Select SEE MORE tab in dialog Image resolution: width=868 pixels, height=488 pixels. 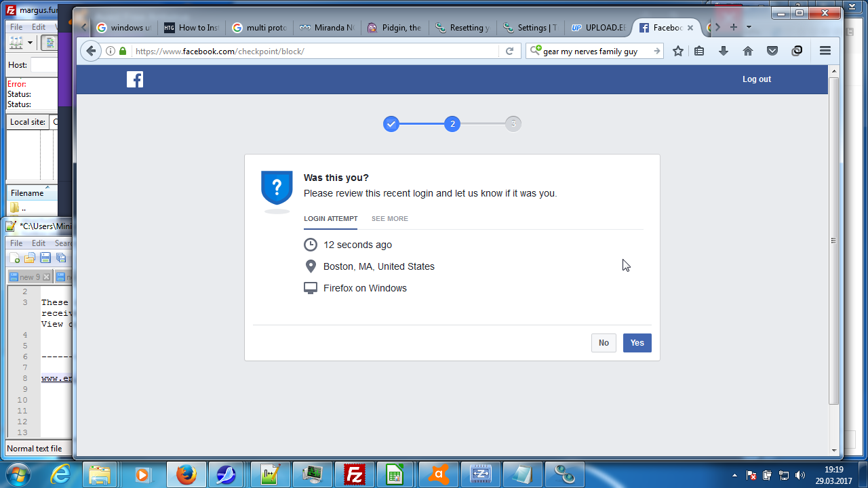tap(390, 219)
